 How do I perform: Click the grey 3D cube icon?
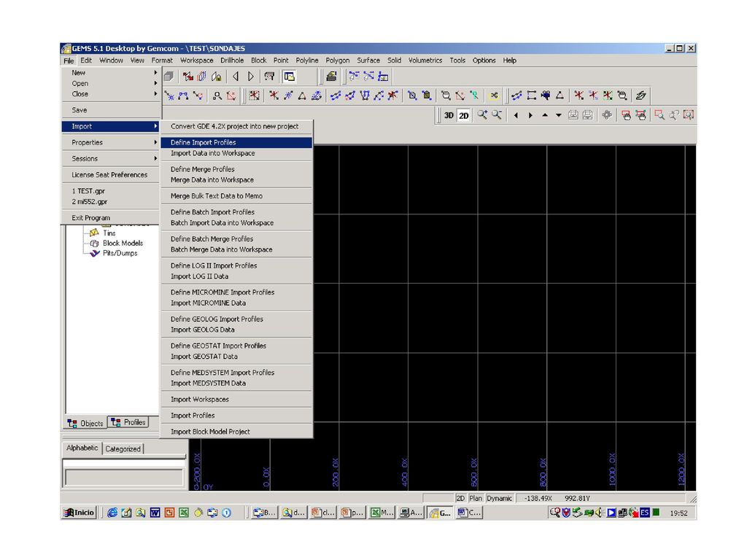click(169, 76)
